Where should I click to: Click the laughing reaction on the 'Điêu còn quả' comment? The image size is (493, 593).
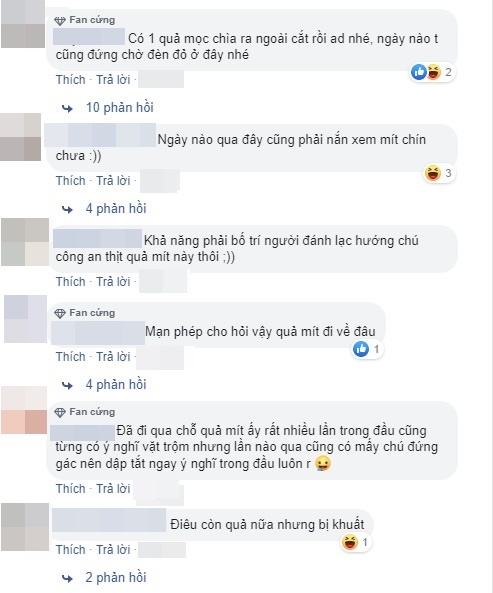pyautogui.click(x=350, y=542)
